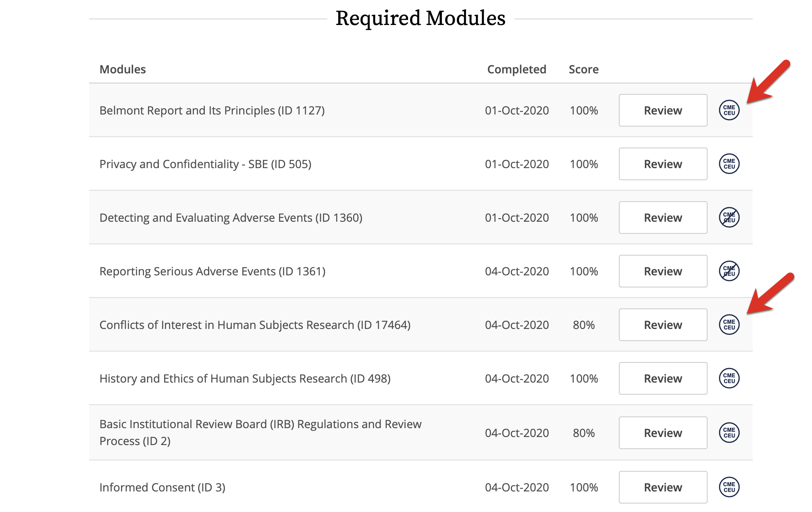
Task: Click the 100% score for History and Ethics
Action: coord(584,379)
